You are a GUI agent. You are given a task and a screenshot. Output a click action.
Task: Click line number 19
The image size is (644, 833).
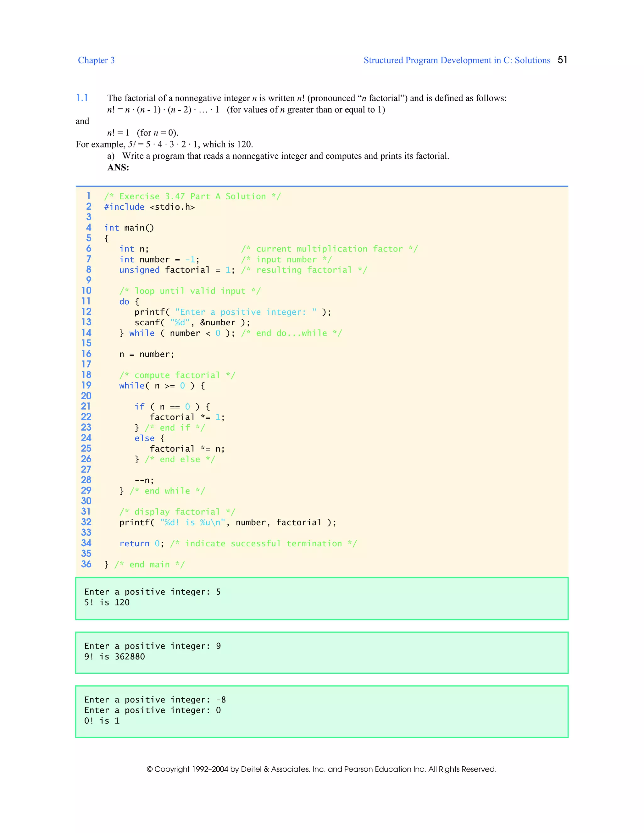tap(86, 385)
